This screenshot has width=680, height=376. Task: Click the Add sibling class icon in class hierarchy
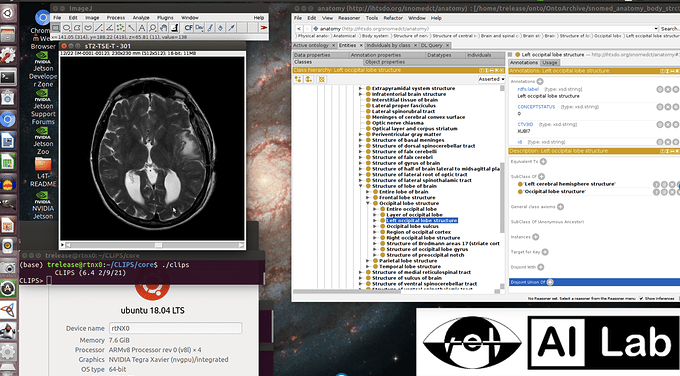tap(308, 79)
